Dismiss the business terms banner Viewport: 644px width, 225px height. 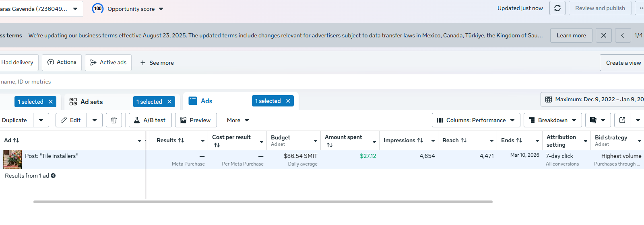603,35
